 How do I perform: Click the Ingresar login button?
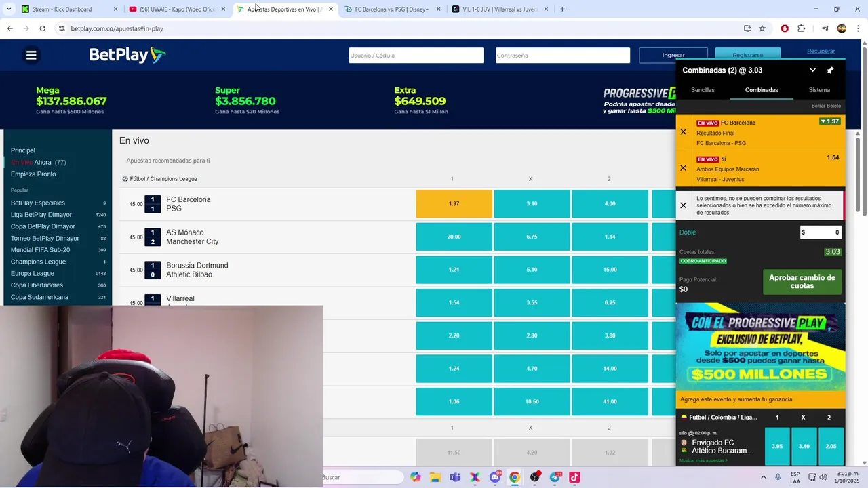click(x=673, y=55)
